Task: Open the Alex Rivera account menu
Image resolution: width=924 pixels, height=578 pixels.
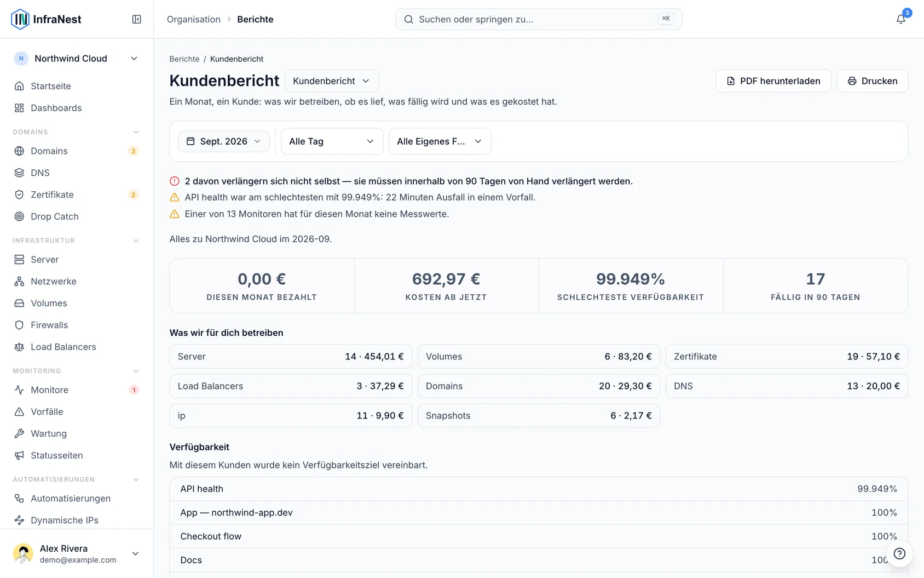Action: click(77, 553)
